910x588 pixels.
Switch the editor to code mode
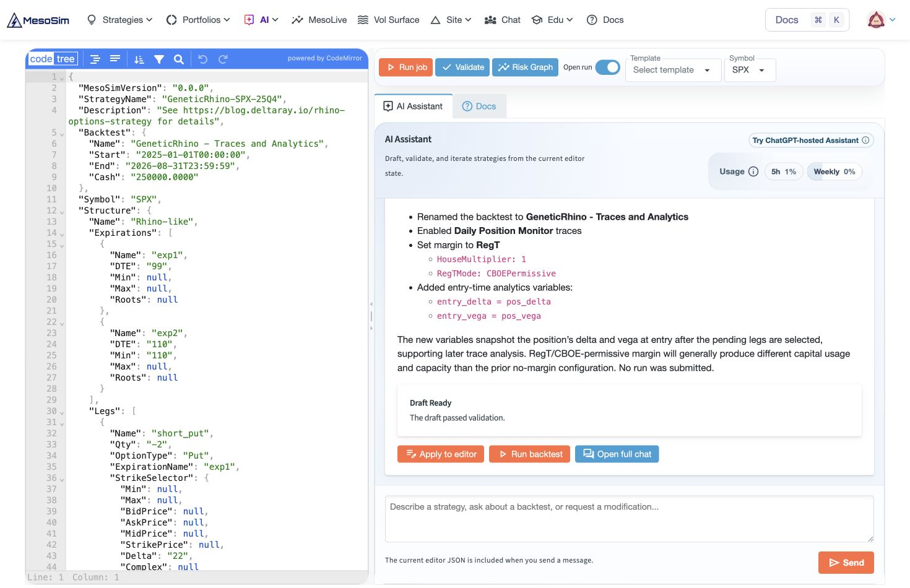pos(41,59)
